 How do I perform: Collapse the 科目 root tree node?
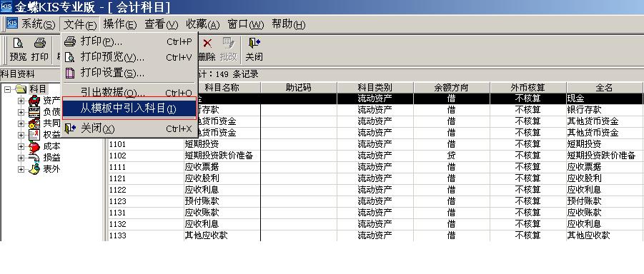coord(7,89)
